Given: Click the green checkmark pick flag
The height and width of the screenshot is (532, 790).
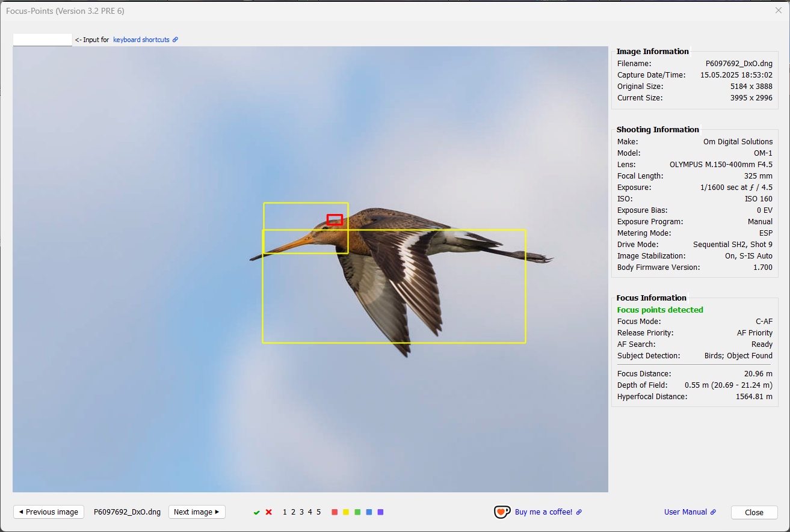Looking at the screenshot, I should tap(257, 512).
